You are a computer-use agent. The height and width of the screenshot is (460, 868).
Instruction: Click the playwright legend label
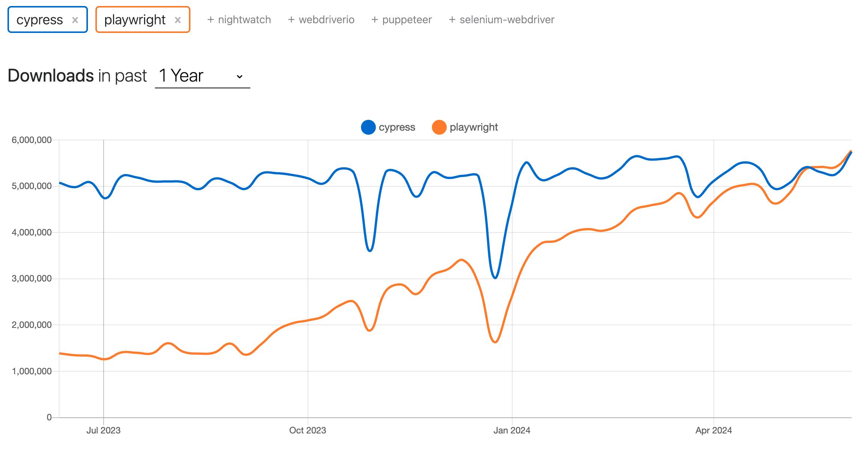[474, 127]
